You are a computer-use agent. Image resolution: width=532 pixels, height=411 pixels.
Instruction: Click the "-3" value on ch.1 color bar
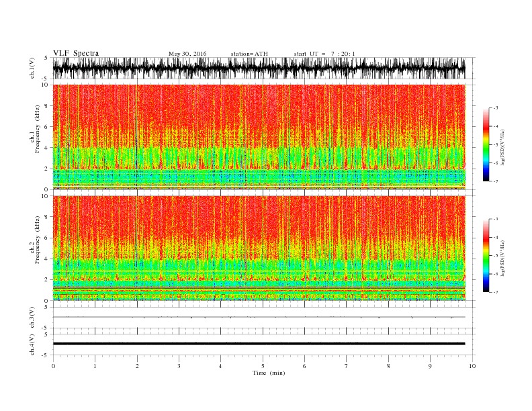(x=496, y=108)
